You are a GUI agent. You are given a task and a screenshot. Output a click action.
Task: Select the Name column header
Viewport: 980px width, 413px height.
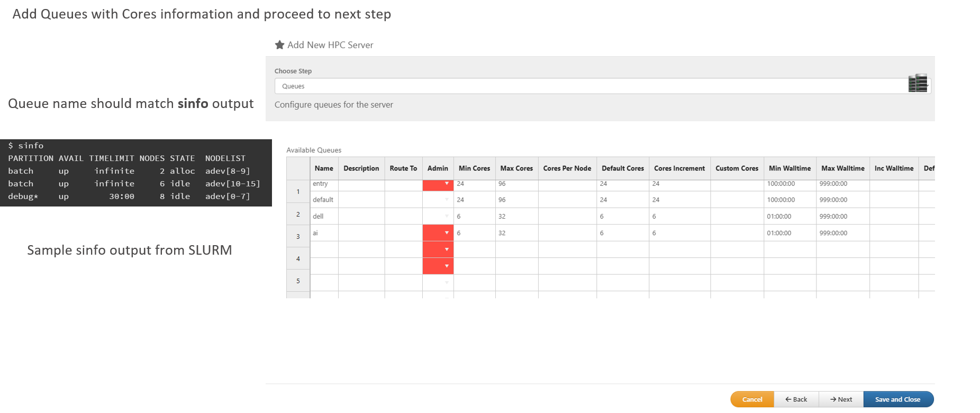tap(324, 168)
